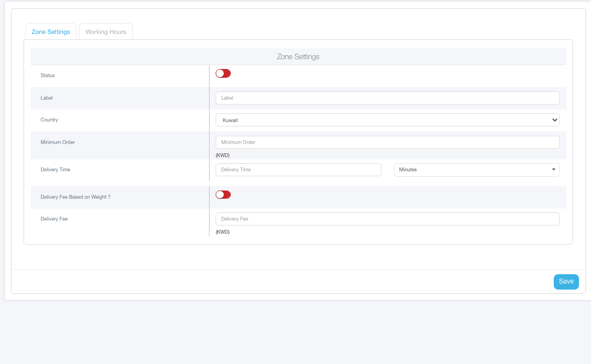Expand the Minutes time unit dropdown
The height and width of the screenshot is (364, 591).
(x=476, y=170)
